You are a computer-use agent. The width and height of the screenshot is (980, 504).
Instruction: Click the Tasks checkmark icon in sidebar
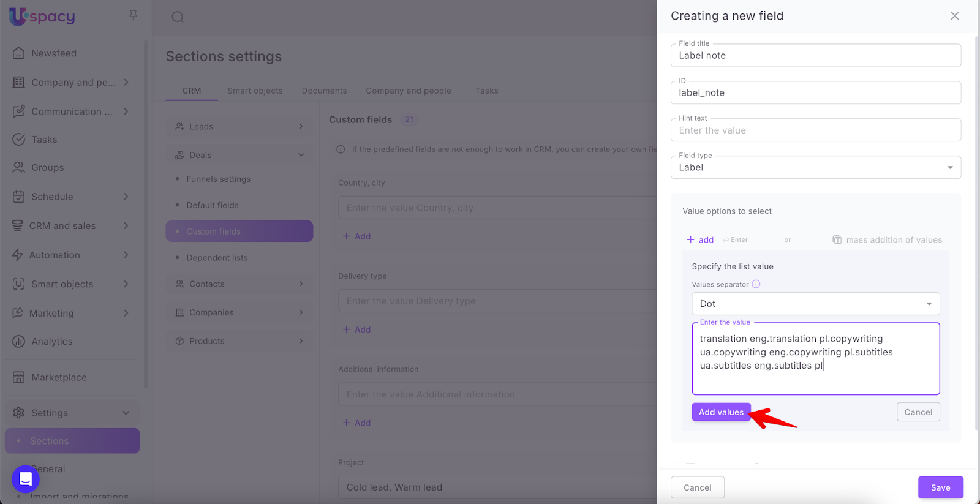click(x=19, y=140)
